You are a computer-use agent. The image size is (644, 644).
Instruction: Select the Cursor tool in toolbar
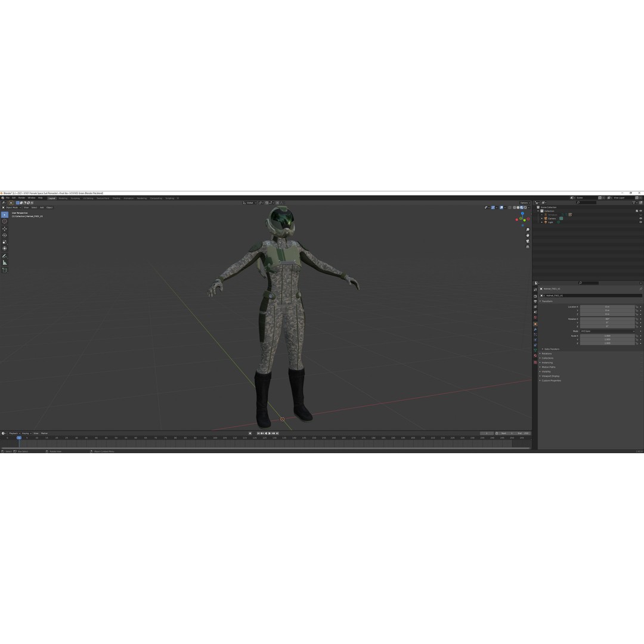click(x=5, y=221)
